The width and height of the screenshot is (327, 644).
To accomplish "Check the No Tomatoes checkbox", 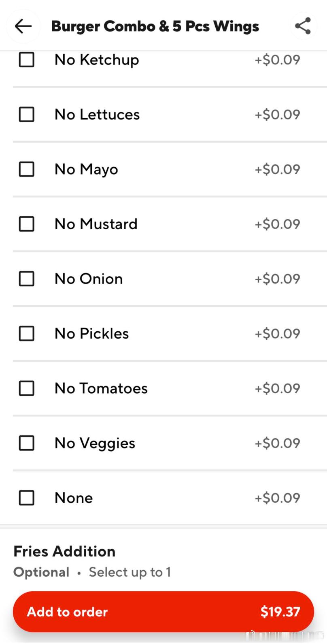I will [x=27, y=388].
